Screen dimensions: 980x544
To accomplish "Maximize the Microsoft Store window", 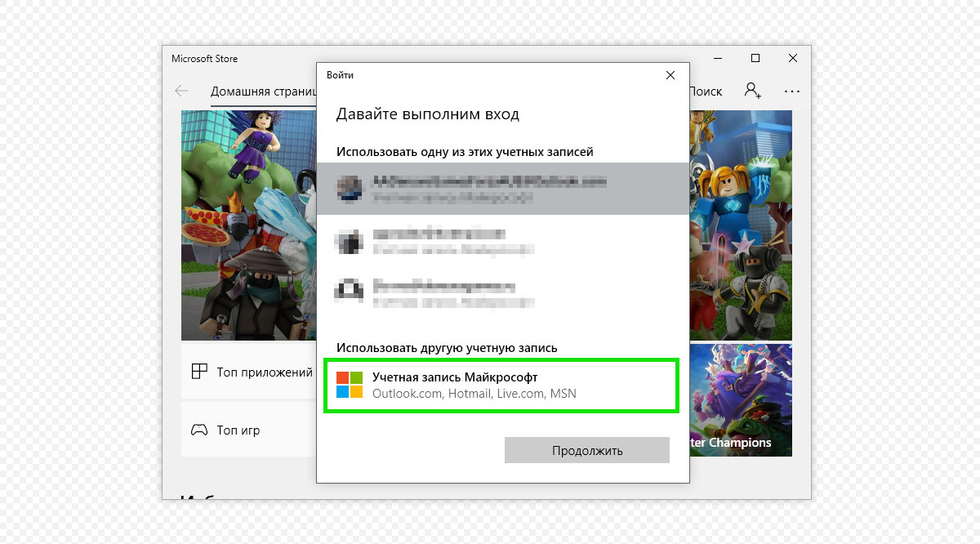I will 755,59.
